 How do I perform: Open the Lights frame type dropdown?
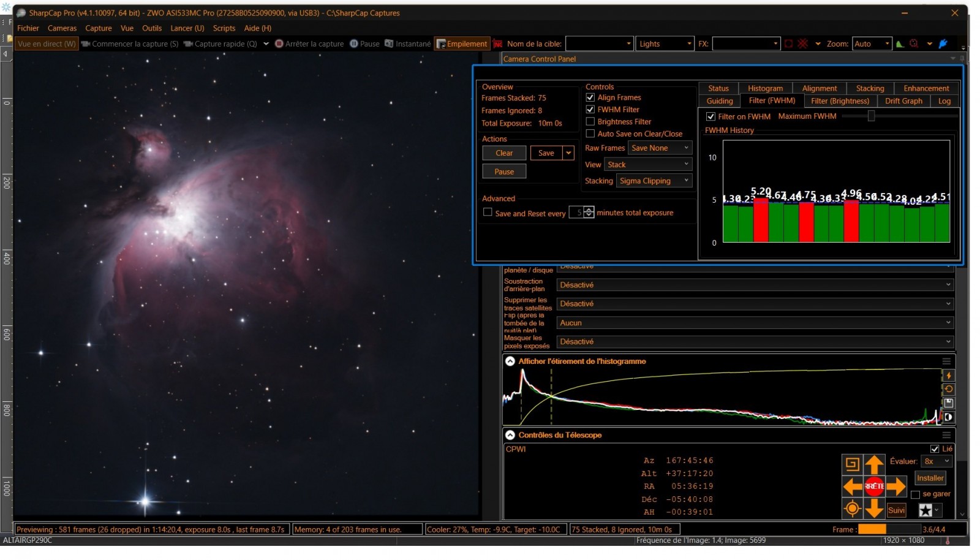pyautogui.click(x=665, y=44)
